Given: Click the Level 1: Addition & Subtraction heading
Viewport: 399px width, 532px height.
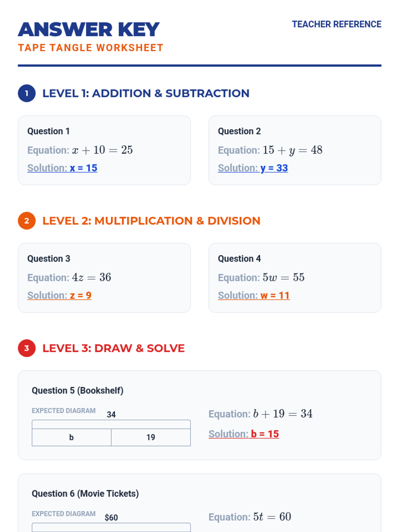Looking at the screenshot, I should point(146,93).
